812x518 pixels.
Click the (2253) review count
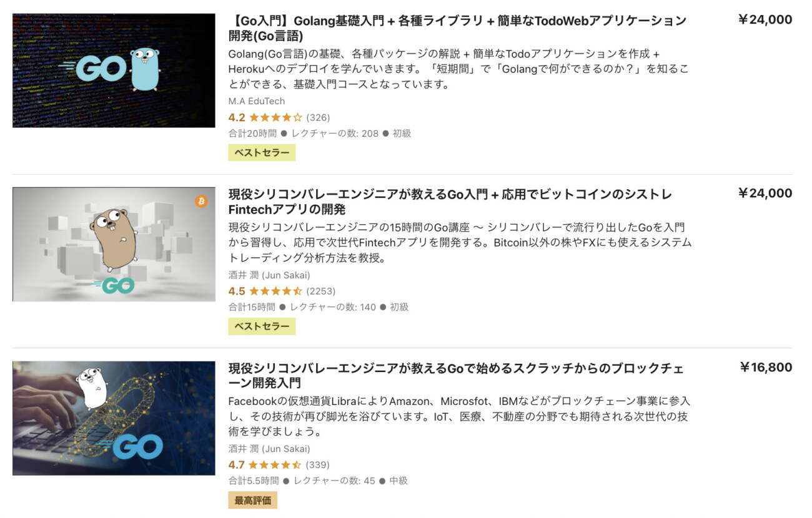tap(321, 291)
